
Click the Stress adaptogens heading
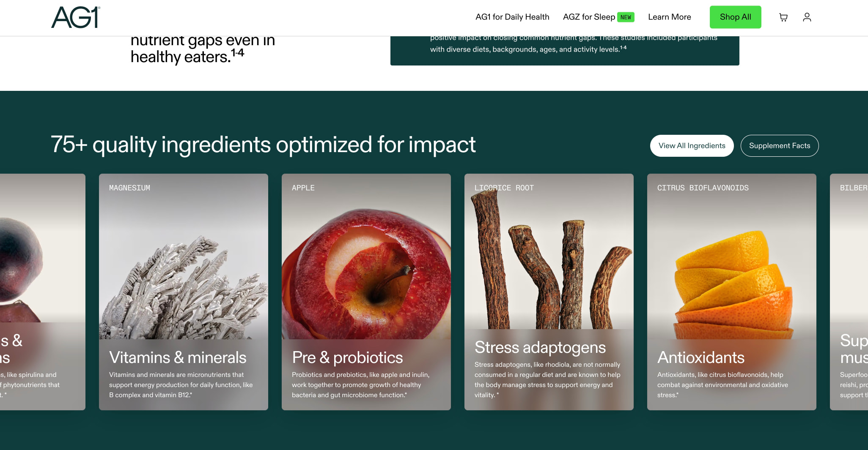pyautogui.click(x=540, y=348)
